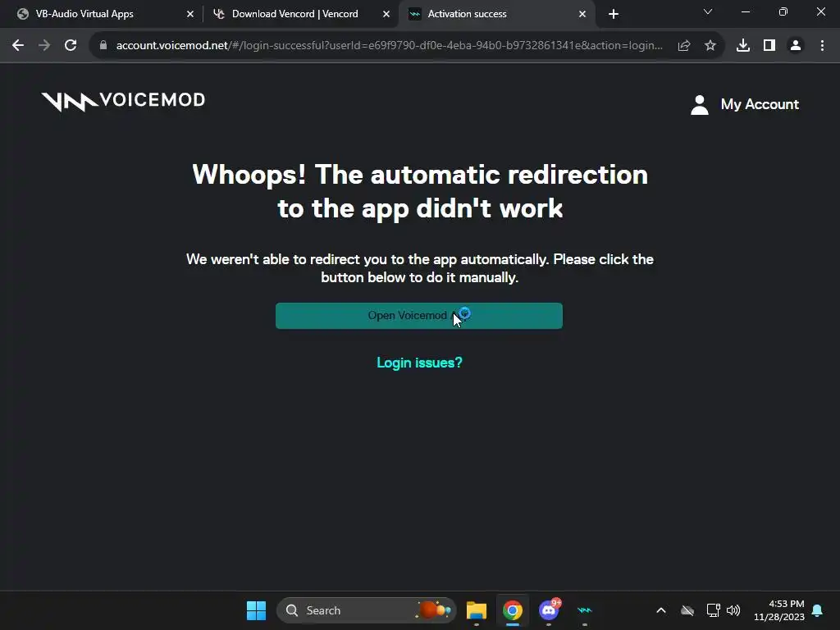
Task: Click the OneDrive tray icon
Action: click(687, 610)
